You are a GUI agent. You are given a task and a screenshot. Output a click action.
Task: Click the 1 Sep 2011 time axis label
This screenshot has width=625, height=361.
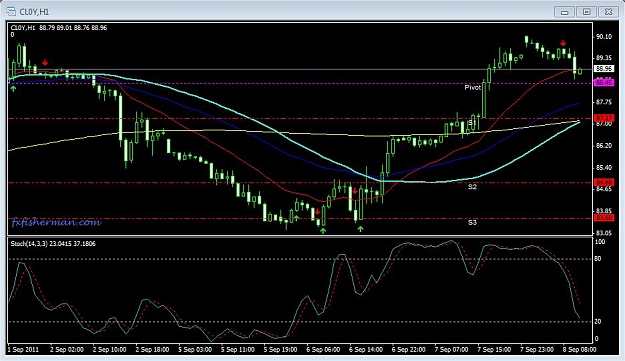click(x=24, y=349)
